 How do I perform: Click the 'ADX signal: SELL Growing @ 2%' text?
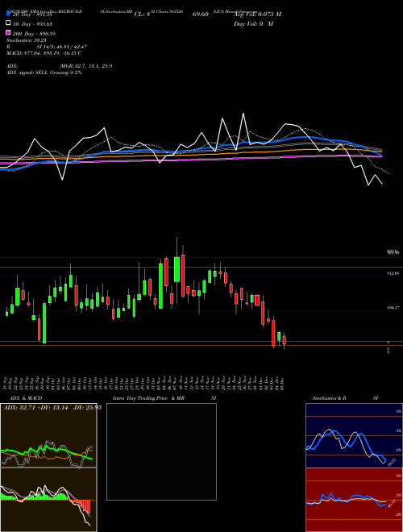tap(44, 73)
